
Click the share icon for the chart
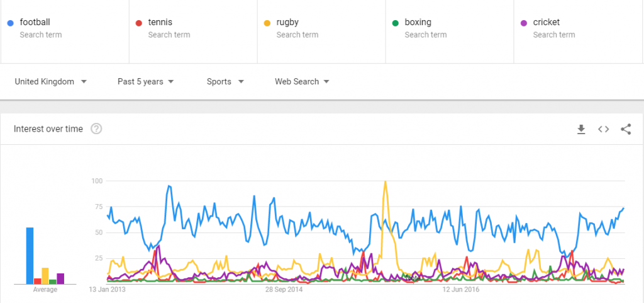pyautogui.click(x=626, y=129)
